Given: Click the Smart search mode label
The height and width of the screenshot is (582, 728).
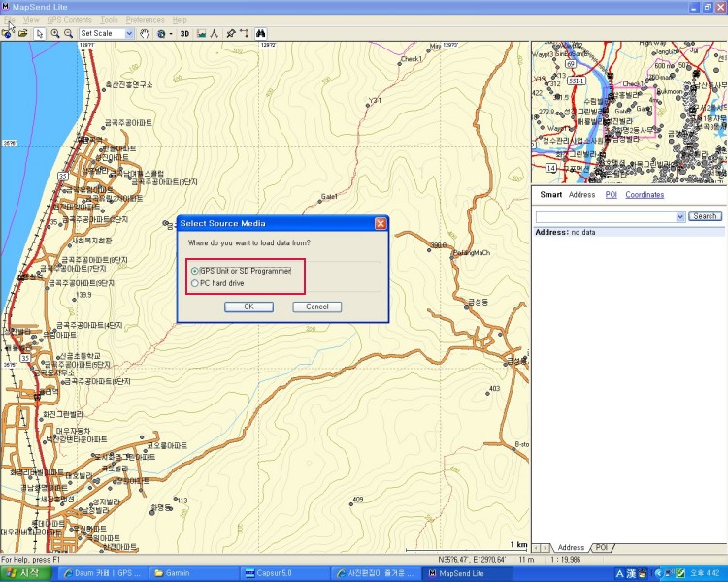Looking at the screenshot, I should point(551,194).
